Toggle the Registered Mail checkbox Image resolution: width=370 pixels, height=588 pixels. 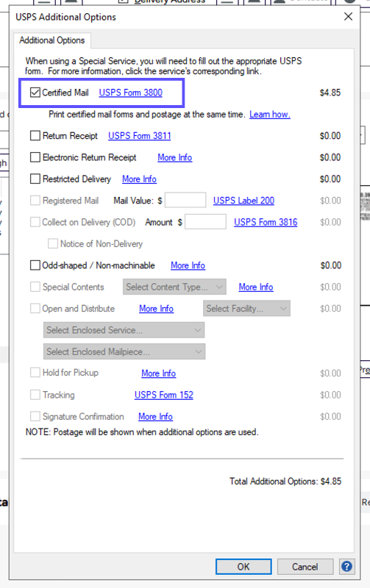(35, 200)
